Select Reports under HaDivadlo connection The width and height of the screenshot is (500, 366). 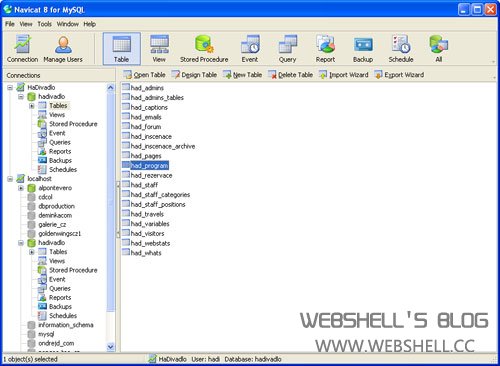pyautogui.click(x=60, y=151)
